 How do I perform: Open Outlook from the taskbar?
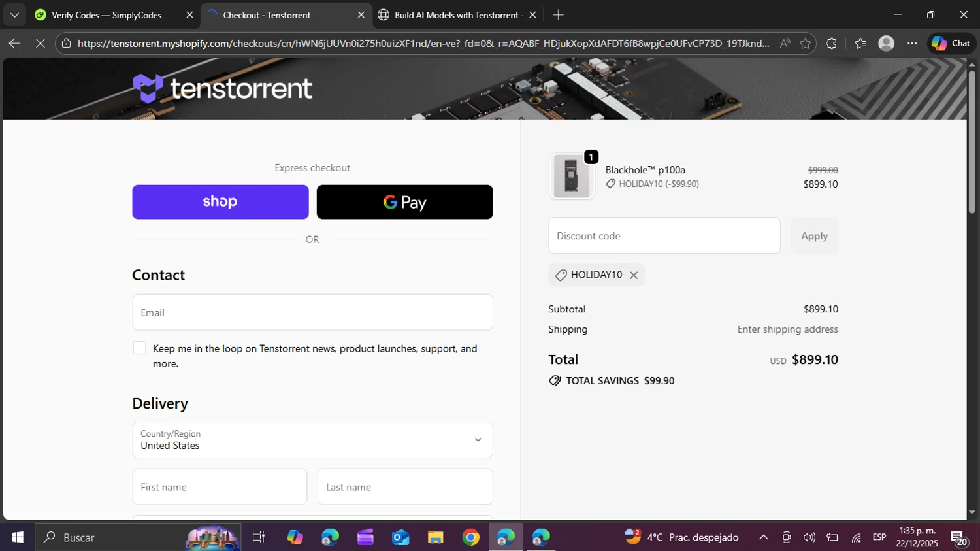click(x=400, y=537)
